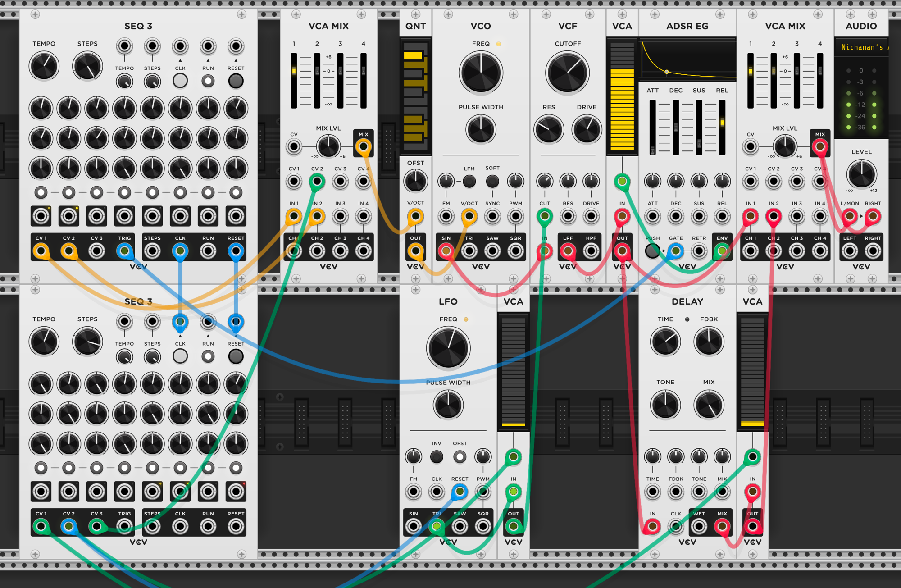Click the ADSR EG PUSH button

click(x=652, y=251)
